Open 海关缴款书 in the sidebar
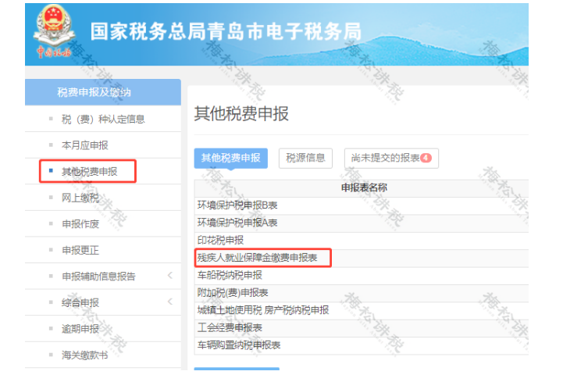This screenshot has height=382, width=588. [85, 355]
